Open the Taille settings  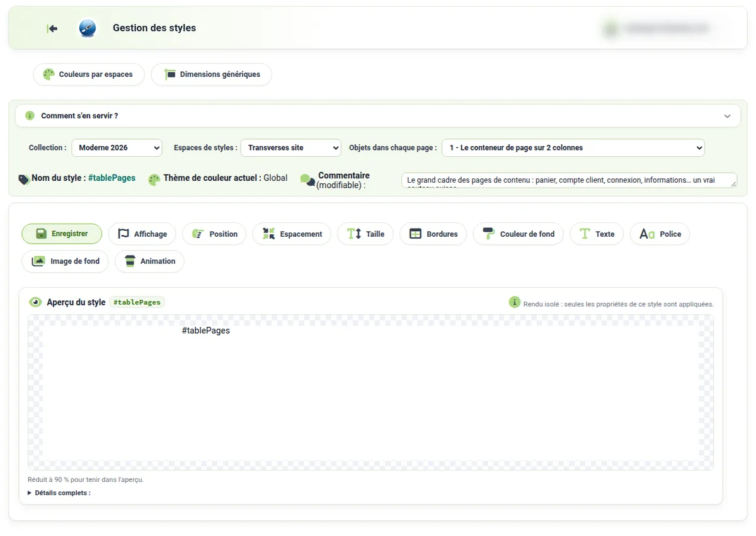[365, 234]
